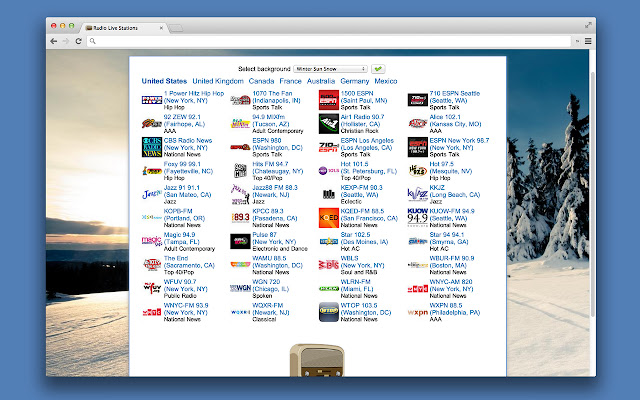
Task: Switch to Mexico stations
Action: [x=386, y=81]
